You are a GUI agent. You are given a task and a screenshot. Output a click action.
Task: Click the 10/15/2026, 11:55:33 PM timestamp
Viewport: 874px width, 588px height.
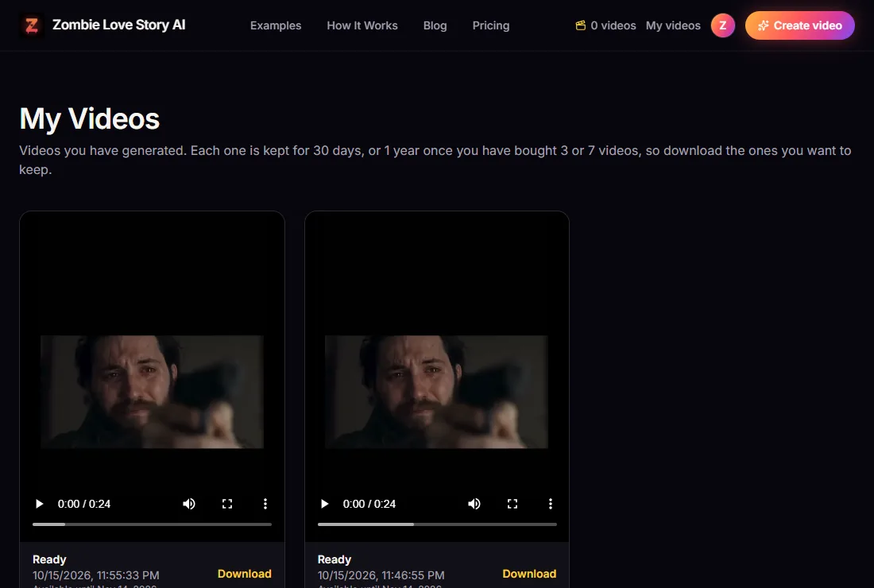(96, 575)
